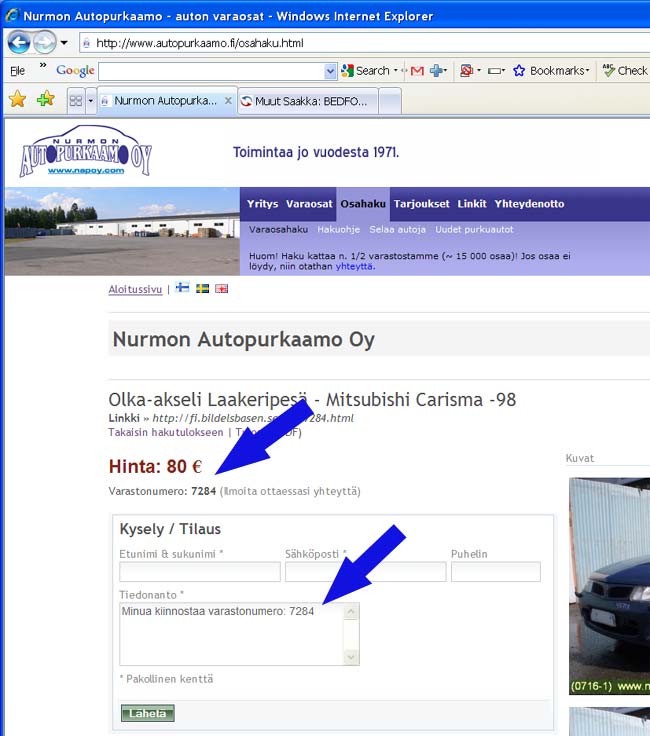
Task: Open the File menu
Action: (17, 71)
